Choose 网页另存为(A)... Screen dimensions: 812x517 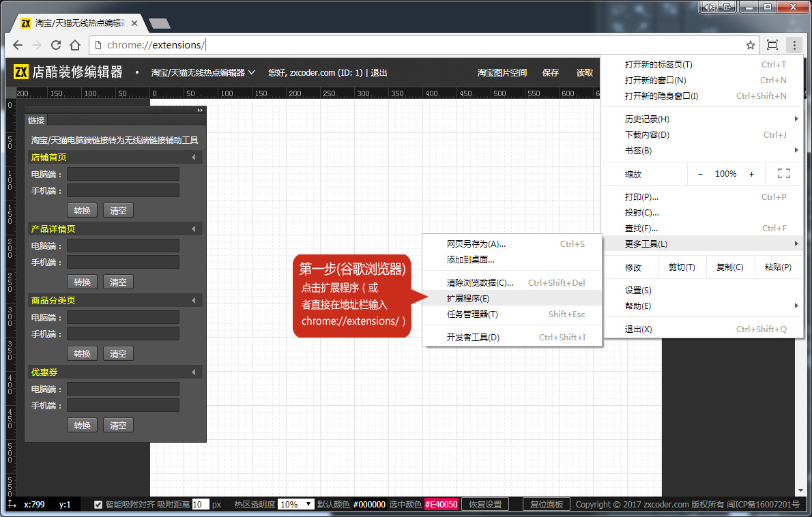(512, 243)
